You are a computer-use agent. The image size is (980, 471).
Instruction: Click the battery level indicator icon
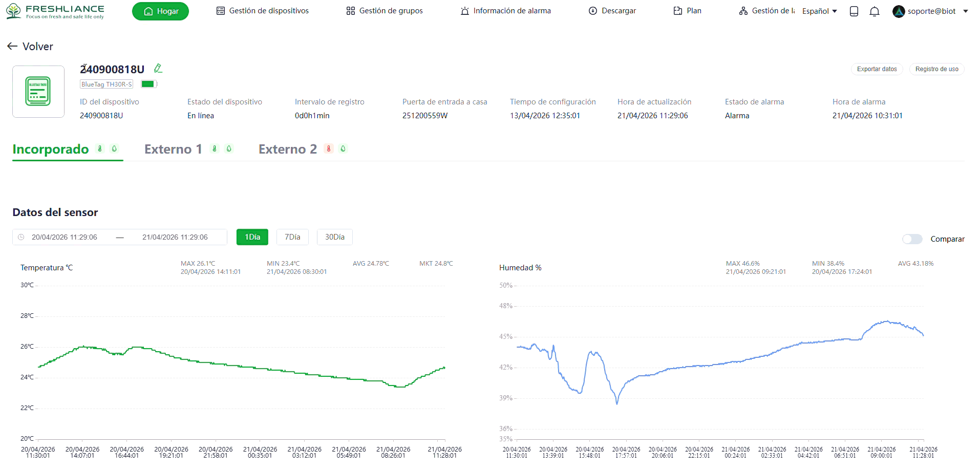(148, 84)
